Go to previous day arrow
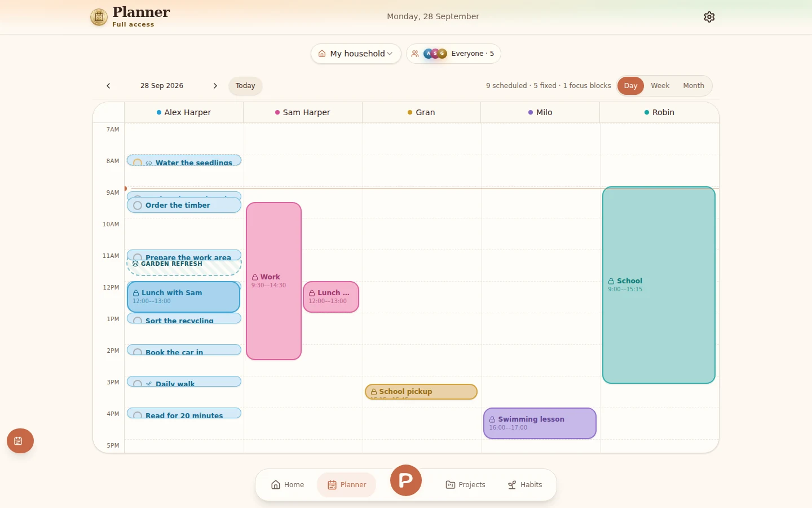Image resolution: width=812 pixels, height=508 pixels. 108,86
